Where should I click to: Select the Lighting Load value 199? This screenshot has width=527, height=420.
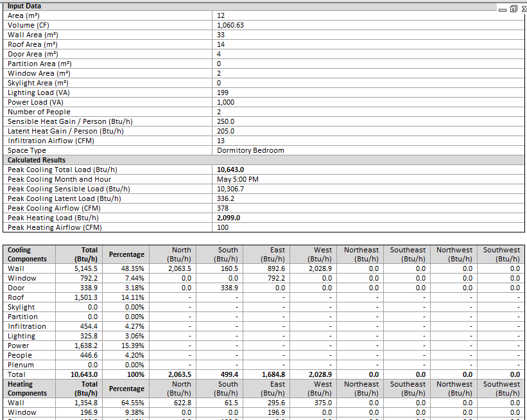click(223, 92)
